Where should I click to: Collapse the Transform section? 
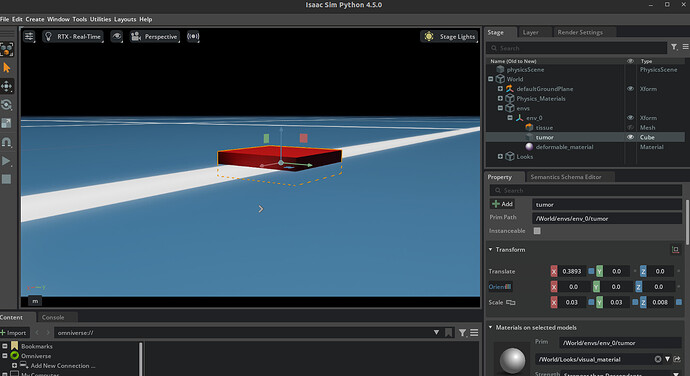pyautogui.click(x=491, y=250)
